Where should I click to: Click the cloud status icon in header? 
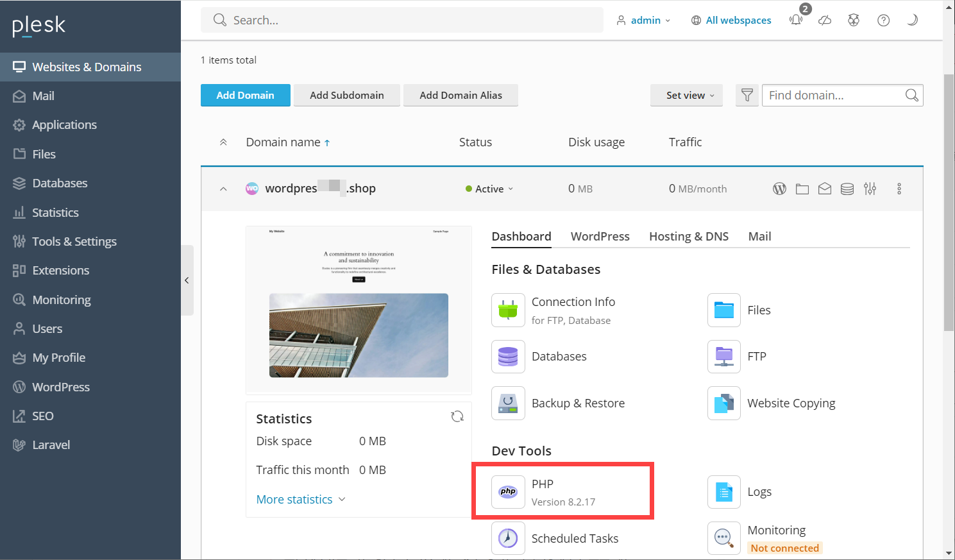tap(825, 20)
